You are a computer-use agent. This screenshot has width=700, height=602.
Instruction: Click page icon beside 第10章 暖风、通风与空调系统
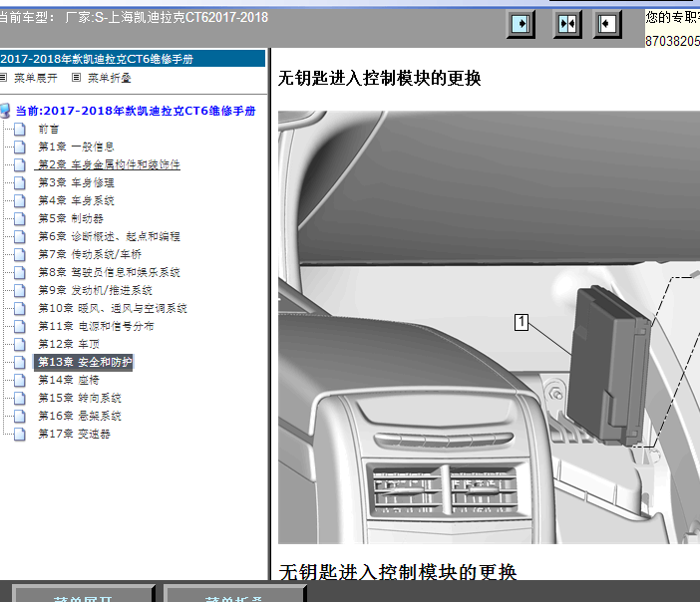tap(19, 308)
